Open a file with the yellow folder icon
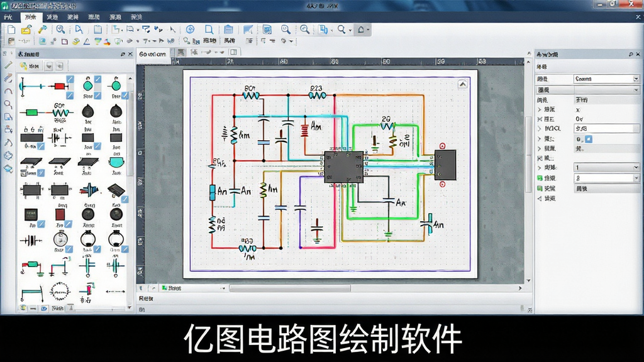The width and height of the screenshot is (644, 362). pyautogui.click(x=26, y=30)
